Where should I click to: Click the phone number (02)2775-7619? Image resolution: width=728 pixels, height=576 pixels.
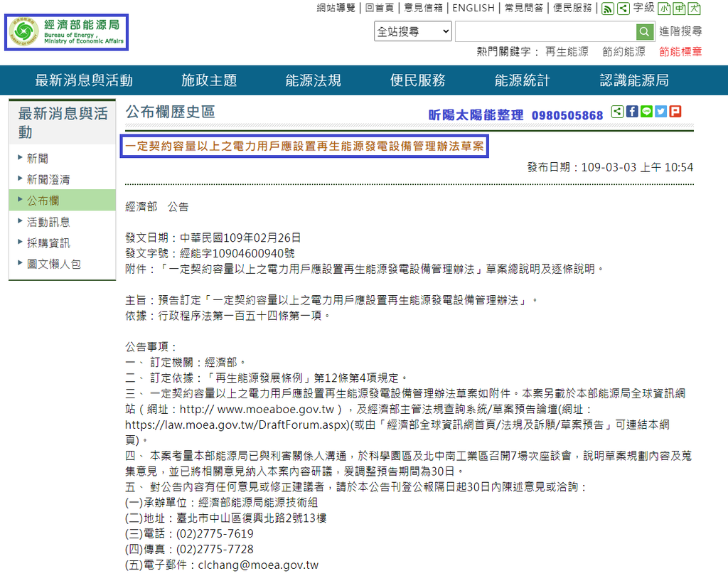pyautogui.click(x=215, y=534)
